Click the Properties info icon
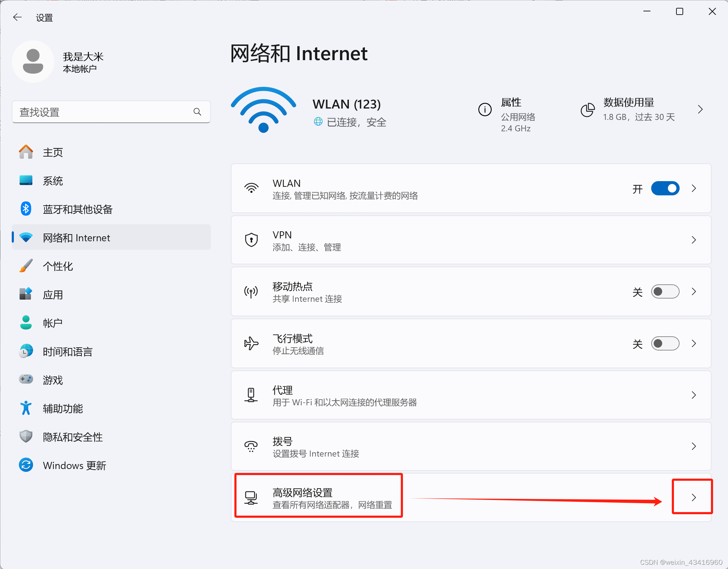Viewport: 728px width, 569px height. point(485,110)
